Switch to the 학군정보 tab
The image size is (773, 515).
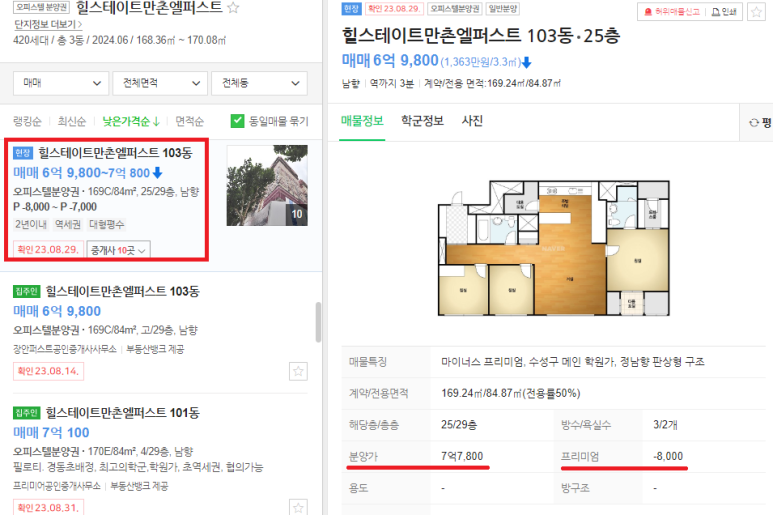[x=422, y=121]
